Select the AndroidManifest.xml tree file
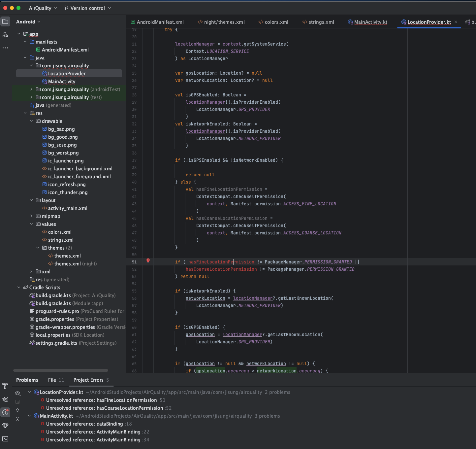This screenshot has width=476, height=449. click(x=65, y=50)
